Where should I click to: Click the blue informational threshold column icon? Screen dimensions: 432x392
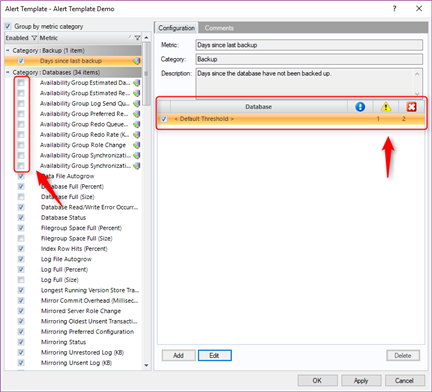(x=360, y=107)
